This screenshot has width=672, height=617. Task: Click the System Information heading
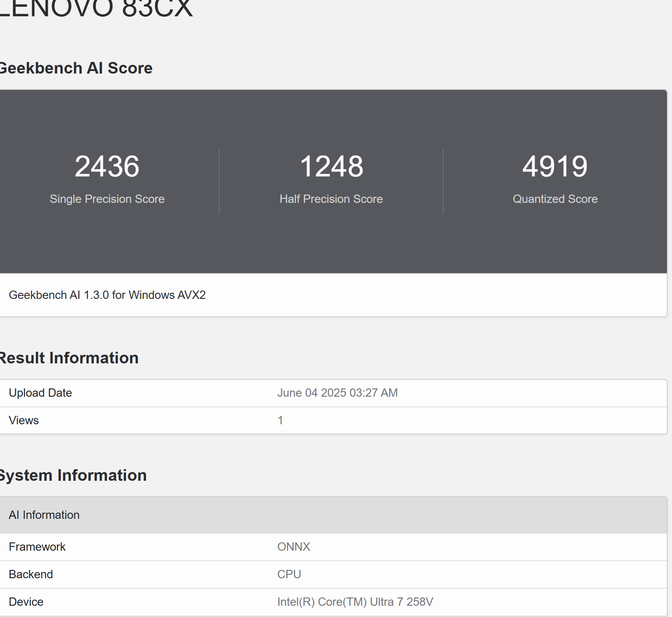73,475
